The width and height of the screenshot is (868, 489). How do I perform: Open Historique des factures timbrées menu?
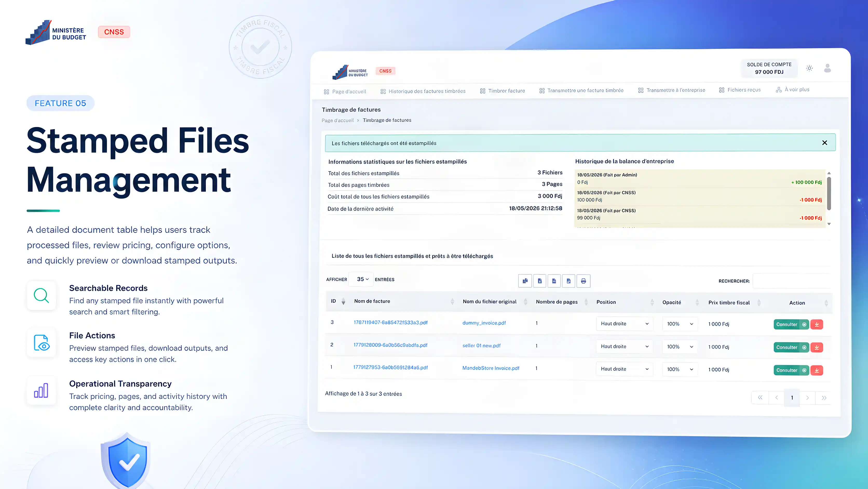[423, 91]
